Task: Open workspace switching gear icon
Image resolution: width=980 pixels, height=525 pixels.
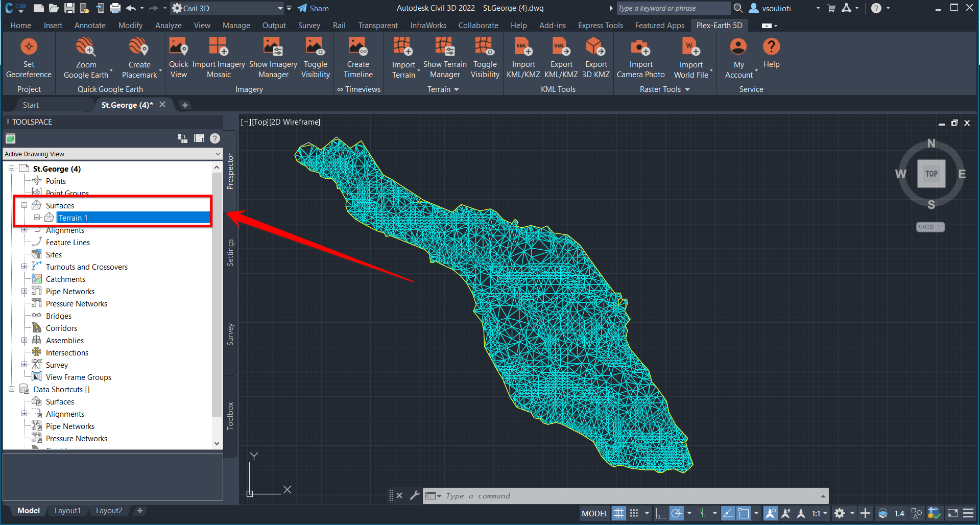Action: pyautogui.click(x=840, y=513)
